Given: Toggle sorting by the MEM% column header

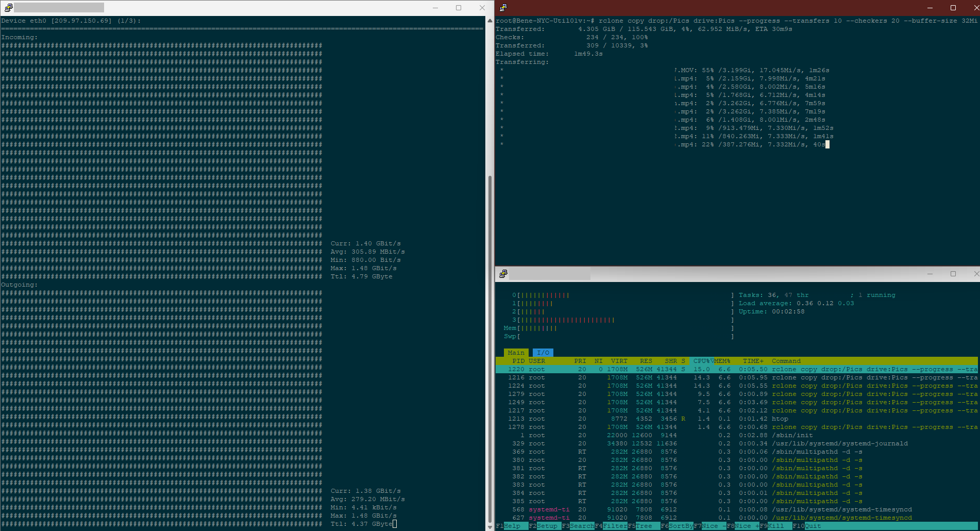Looking at the screenshot, I should coord(721,361).
